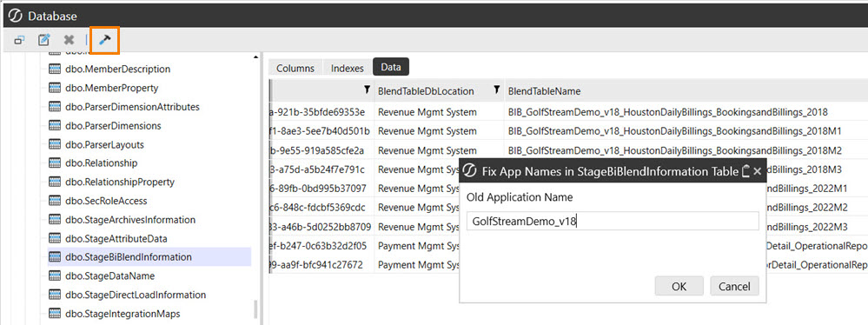
Task: Click table icon beside dbo.StageIntegrationMaps
Action: (55, 314)
